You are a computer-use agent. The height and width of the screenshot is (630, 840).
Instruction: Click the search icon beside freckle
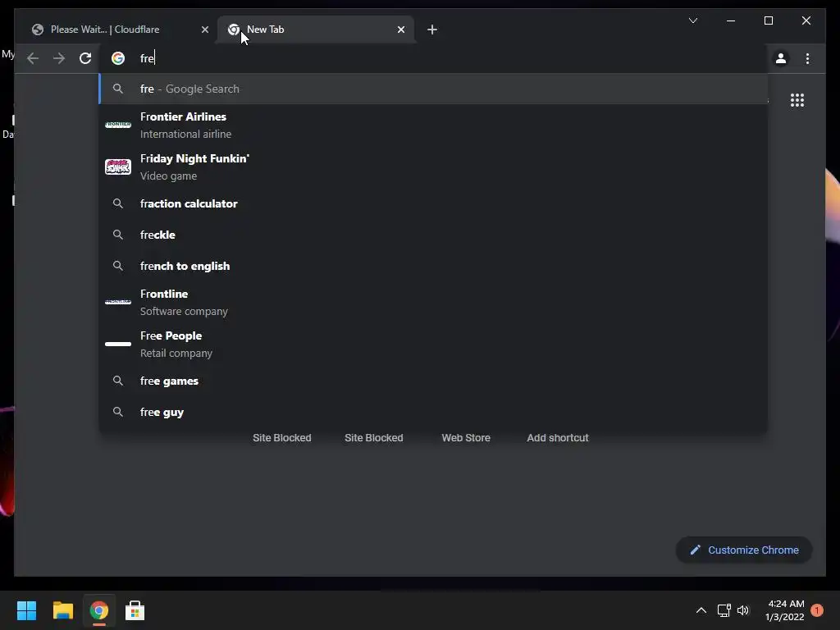pos(118,235)
